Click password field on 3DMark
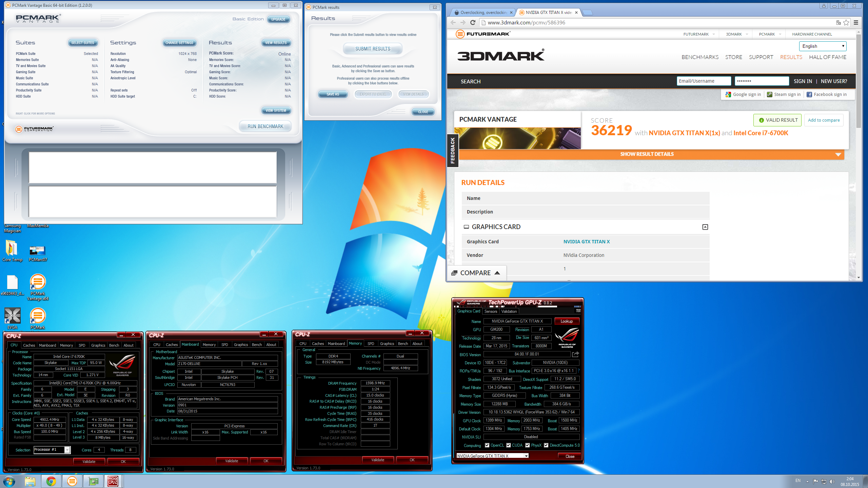Screen dimensions: 868x488 tap(762, 81)
